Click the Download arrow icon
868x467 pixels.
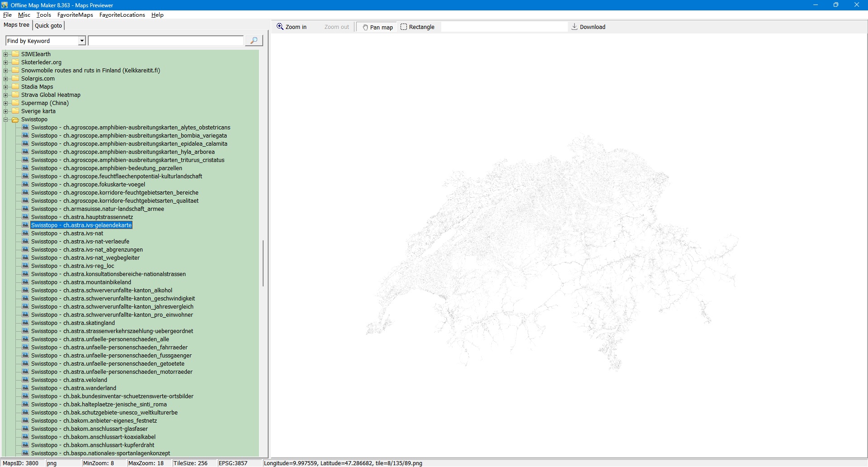[x=574, y=27]
